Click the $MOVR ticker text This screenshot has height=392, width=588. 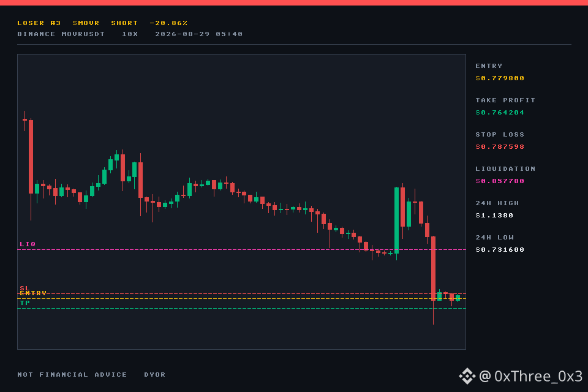86,23
